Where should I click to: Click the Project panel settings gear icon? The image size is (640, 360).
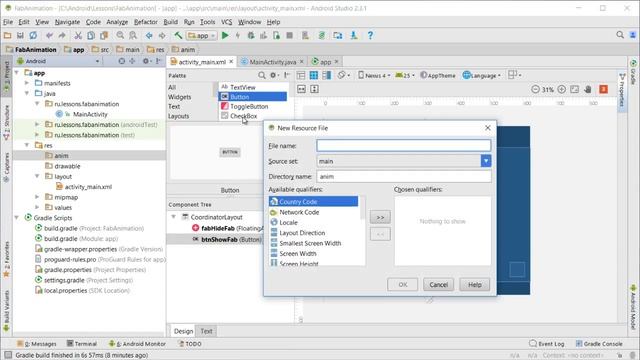[x=146, y=61]
